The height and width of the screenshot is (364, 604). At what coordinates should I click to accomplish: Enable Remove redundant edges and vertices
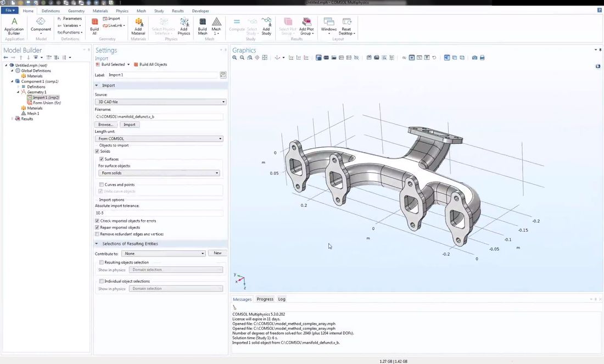(x=97, y=234)
